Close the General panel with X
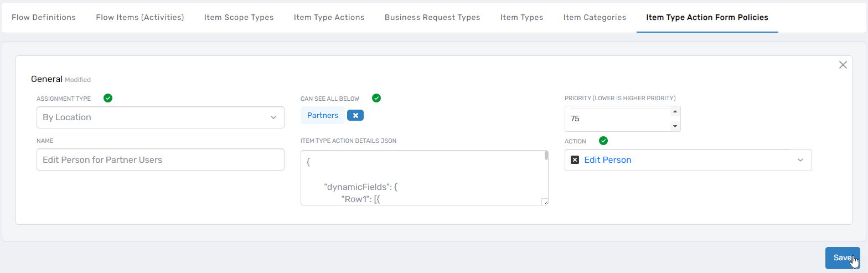The height and width of the screenshot is (273, 868). (x=843, y=65)
